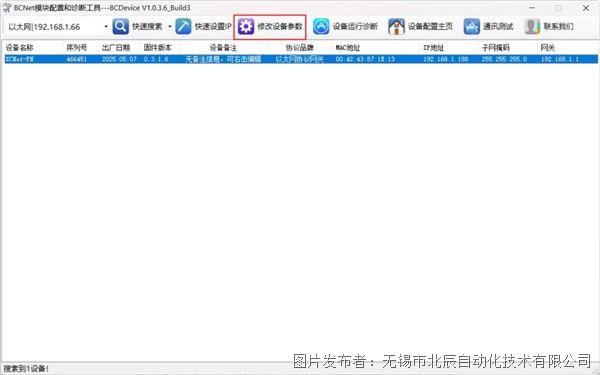Click the 出厂日期 column header
600x375 pixels.
click(x=116, y=48)
